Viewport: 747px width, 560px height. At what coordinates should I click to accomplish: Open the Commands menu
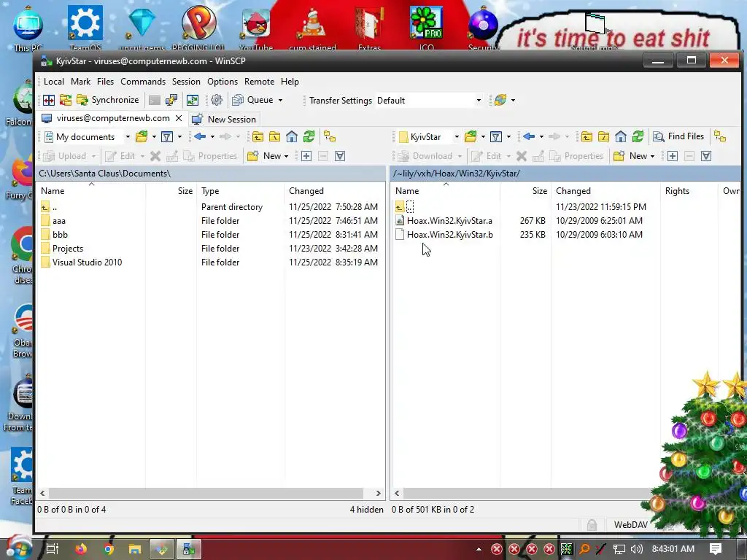(x=143, y=82)
